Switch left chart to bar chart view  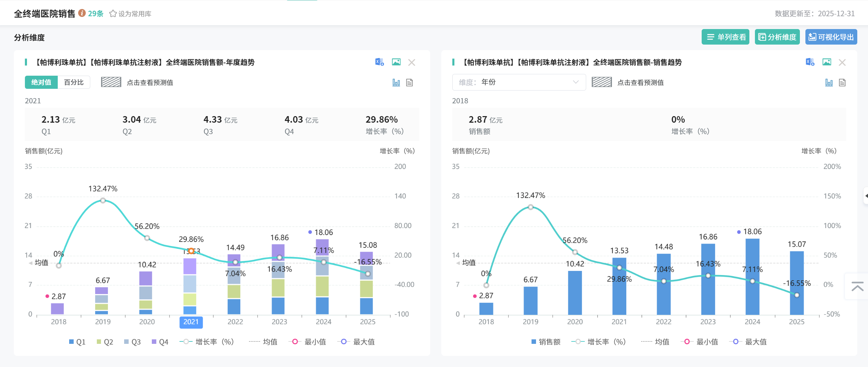coord(396,83)
